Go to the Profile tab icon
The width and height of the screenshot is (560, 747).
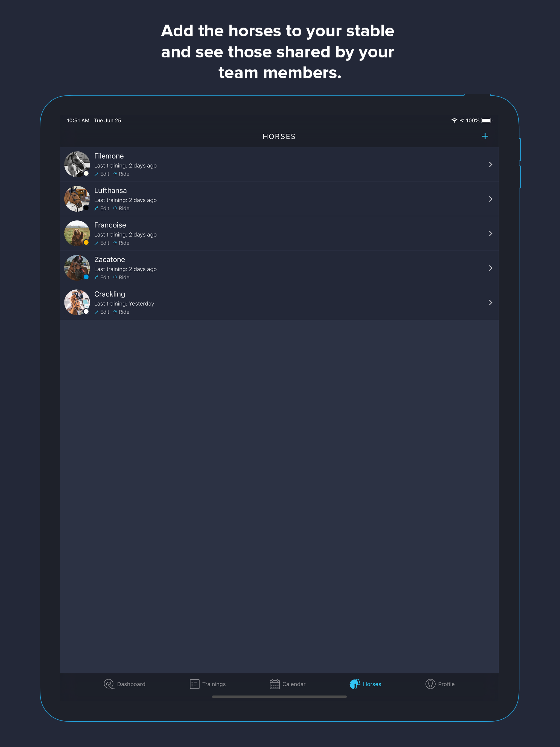point(430,684)
